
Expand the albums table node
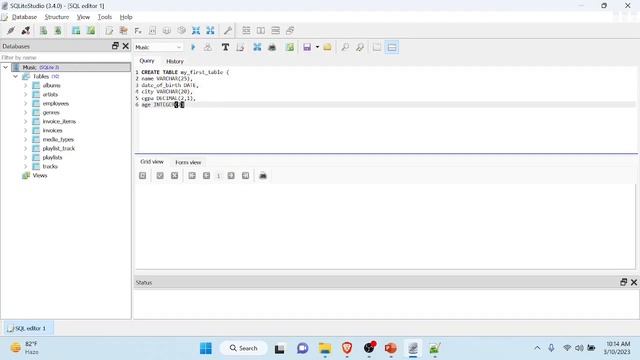click(25, 85)
